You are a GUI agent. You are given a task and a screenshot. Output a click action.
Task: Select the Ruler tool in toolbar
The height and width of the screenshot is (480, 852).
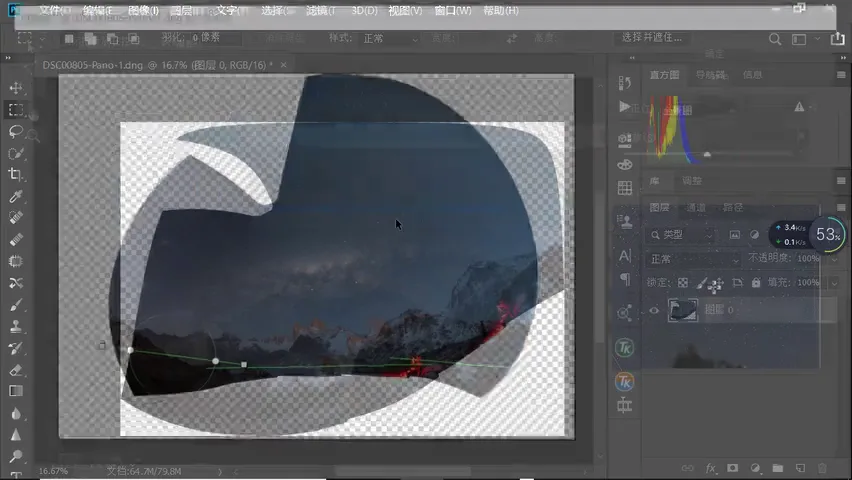(x=15, y=239)
